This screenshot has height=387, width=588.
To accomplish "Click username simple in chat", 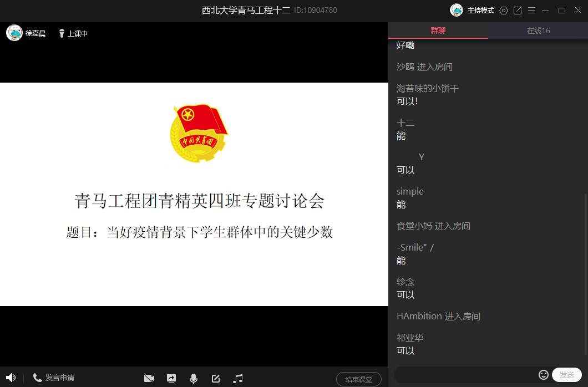I will [410, 191].
